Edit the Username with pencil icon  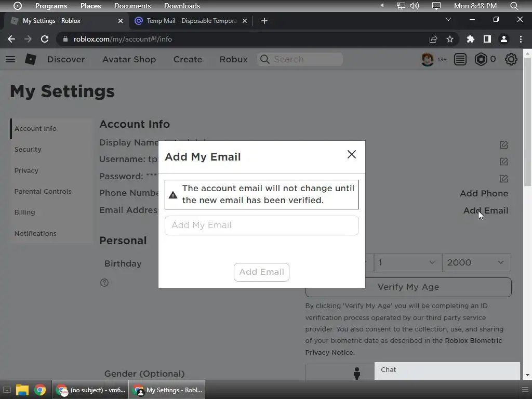click(504, 162)
